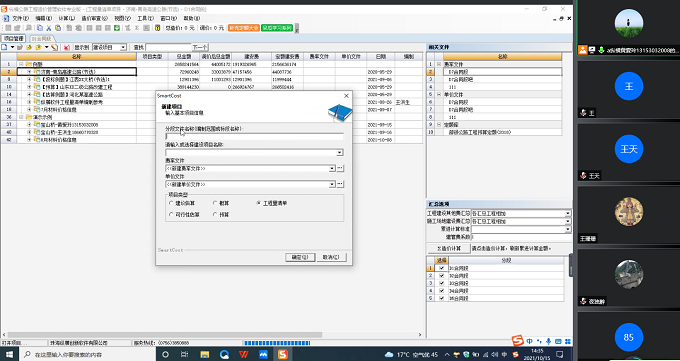Screen dimensions: 680x361
Task: Click the Cortana circle icon on taskbar
Action: tap(165, 354)
